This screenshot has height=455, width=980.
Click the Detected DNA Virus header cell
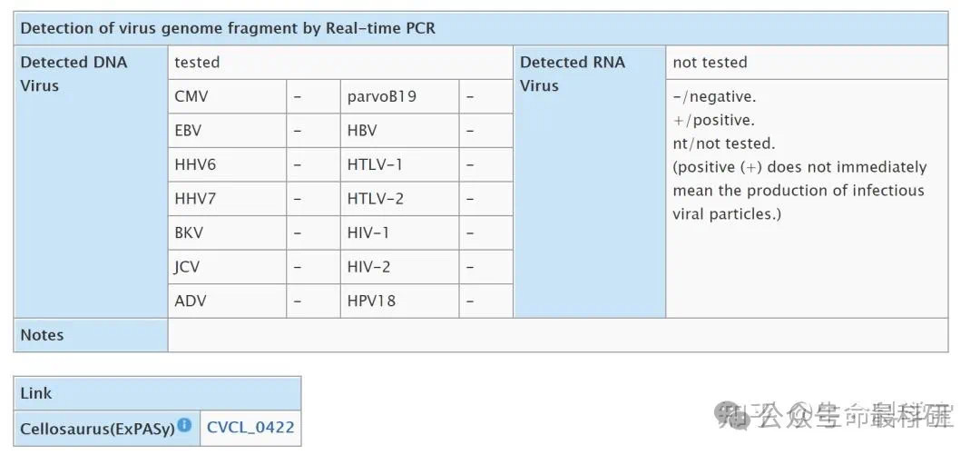click(92, 182)
